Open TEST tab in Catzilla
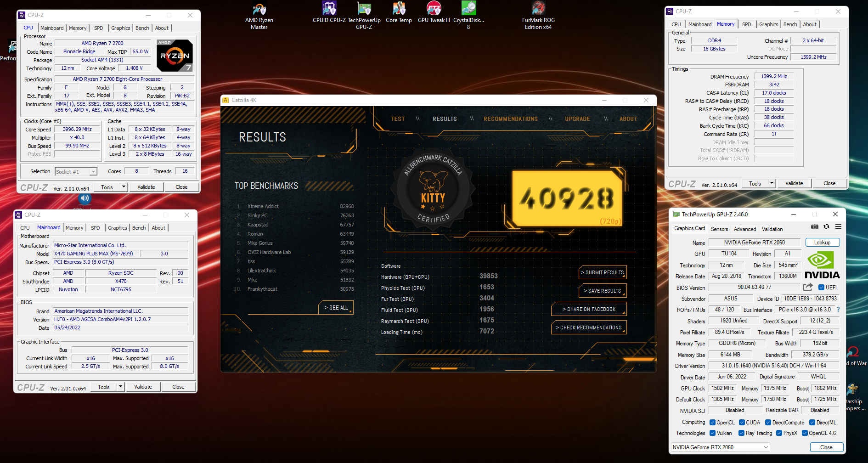The image size is (868, 463). [398, 119]
